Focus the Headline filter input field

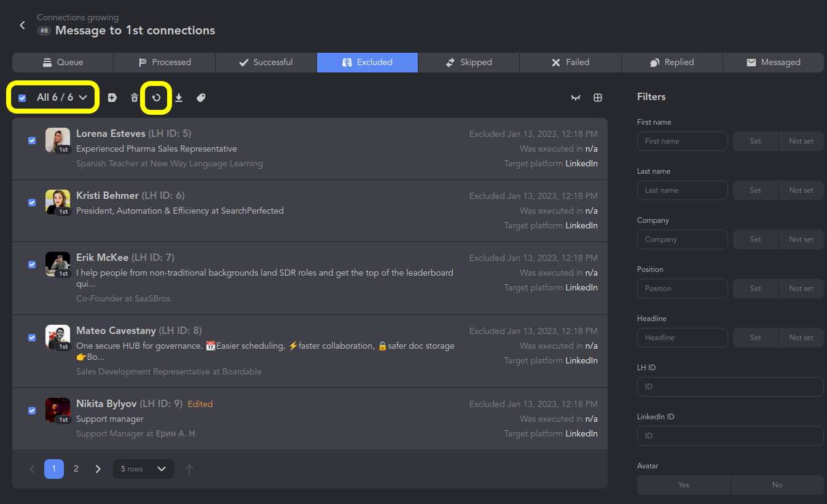pyautogui.click(x=682, y=338)
